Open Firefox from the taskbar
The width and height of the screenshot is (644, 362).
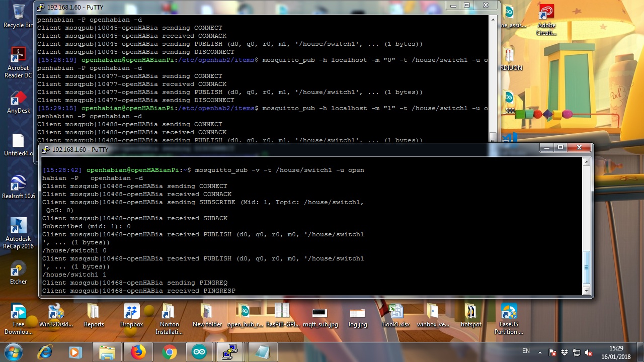(x=138, y=352)
